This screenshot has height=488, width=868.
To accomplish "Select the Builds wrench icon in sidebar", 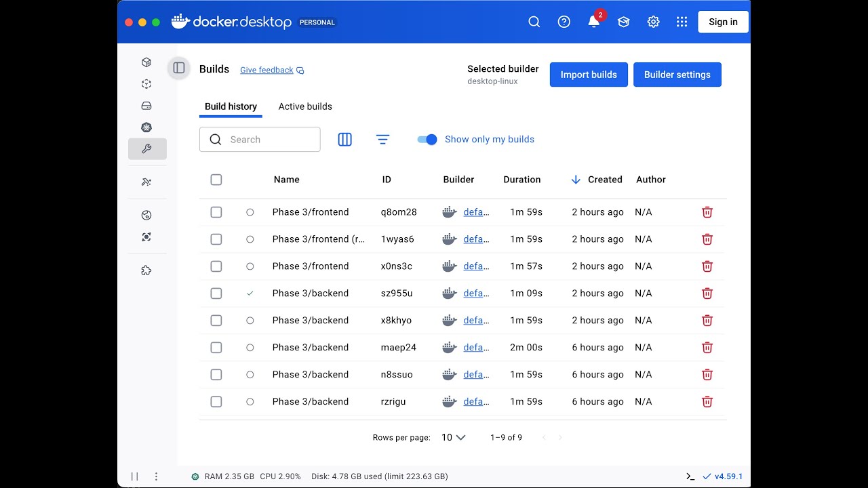I will coord(147,149).
